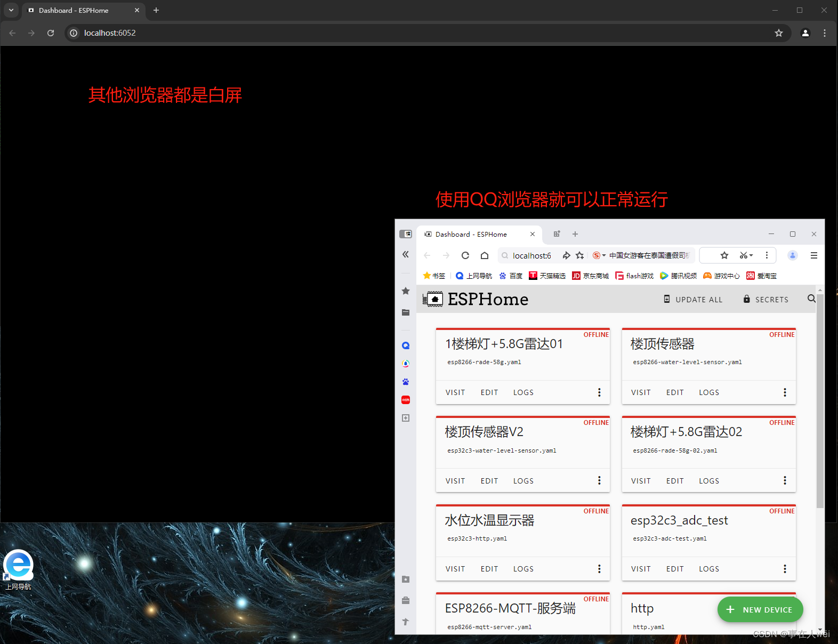Screen dimensions: 838x644
Task: Refresh page in QQ browser
Action: [x=465, y=255]
